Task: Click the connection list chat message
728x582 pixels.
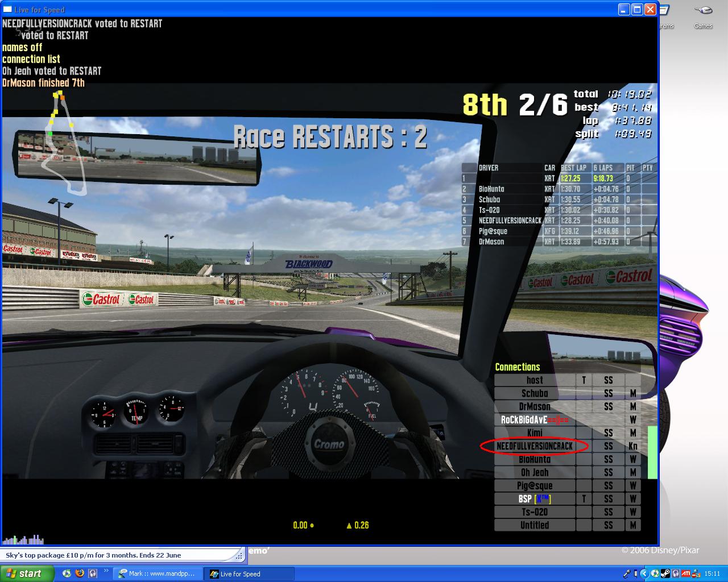Action: click(x=31, y=59)
